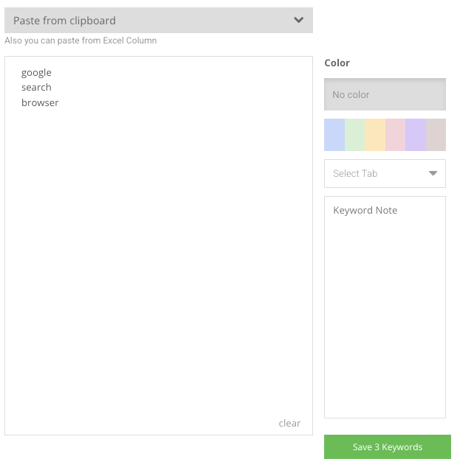
Task: Pick the light green color swatch
Action: coord(355,135)
